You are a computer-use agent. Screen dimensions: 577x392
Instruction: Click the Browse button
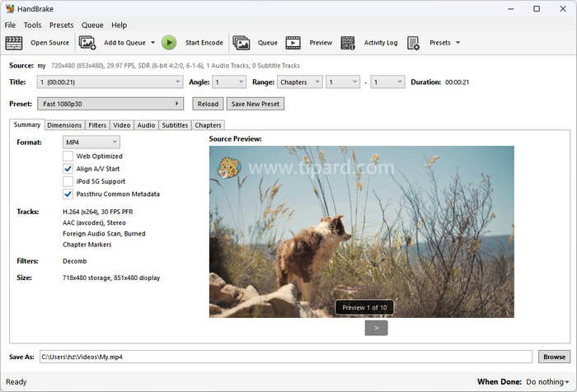point(554,357)
